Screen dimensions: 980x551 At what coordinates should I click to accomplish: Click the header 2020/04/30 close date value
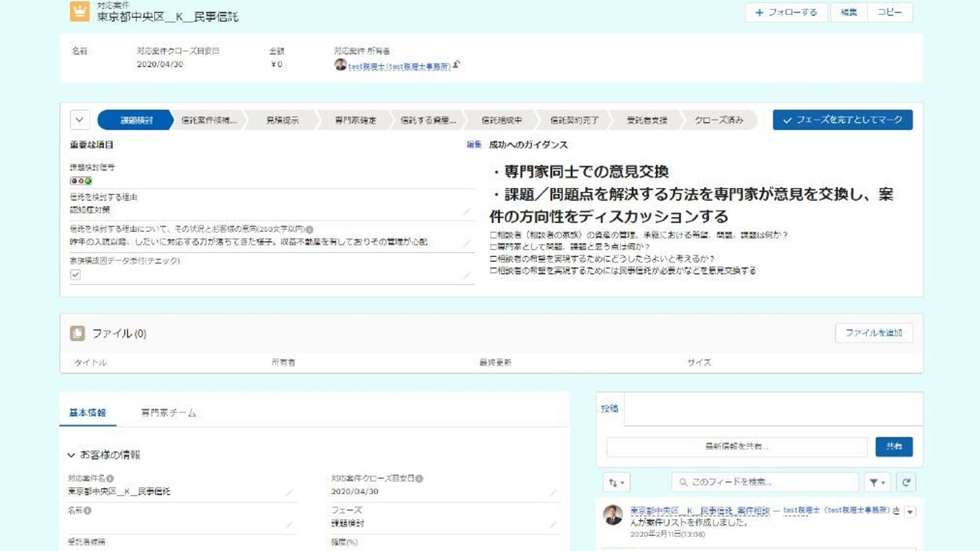pyautogui.click(x=160, y=64)
